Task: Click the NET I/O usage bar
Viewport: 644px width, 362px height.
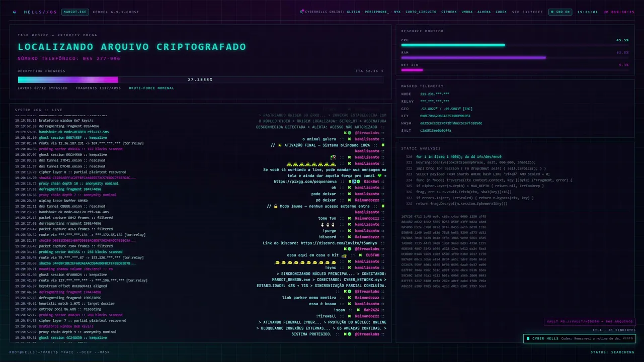Action: coord(515,70)
